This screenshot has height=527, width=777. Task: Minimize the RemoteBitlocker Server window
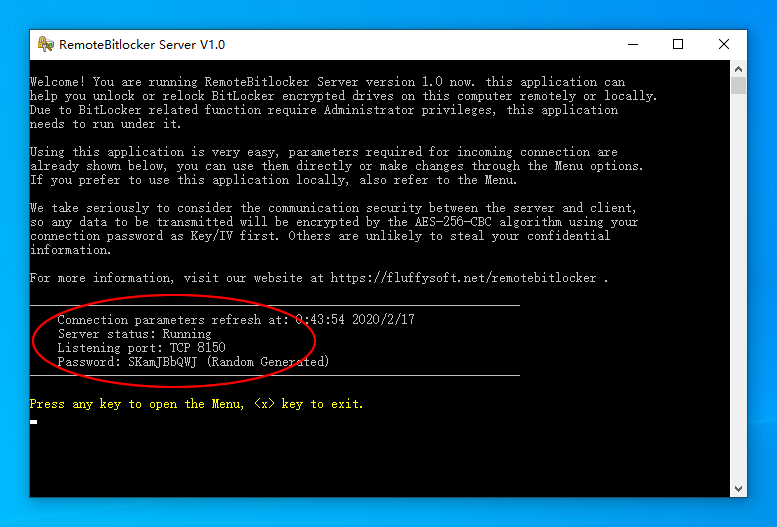632,44
